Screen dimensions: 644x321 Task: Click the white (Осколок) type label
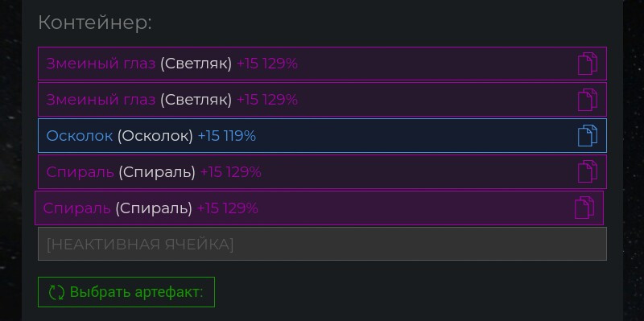[155, 136]
